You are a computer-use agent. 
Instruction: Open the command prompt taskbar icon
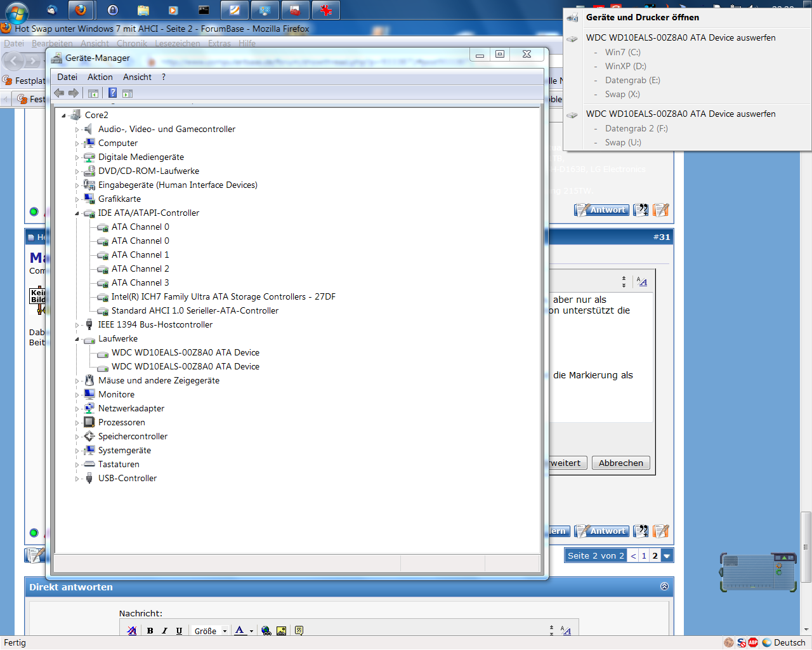coord(204,10)
